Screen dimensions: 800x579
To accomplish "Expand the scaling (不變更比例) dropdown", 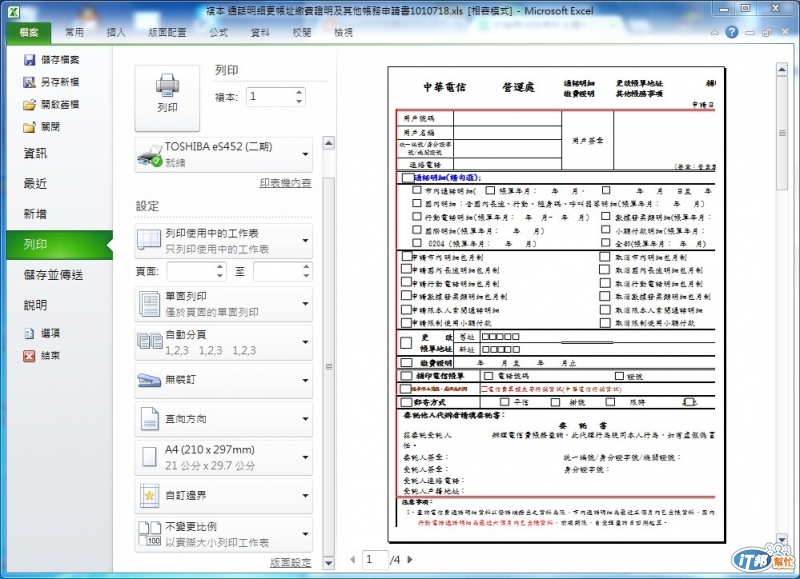I will [306, 535].
